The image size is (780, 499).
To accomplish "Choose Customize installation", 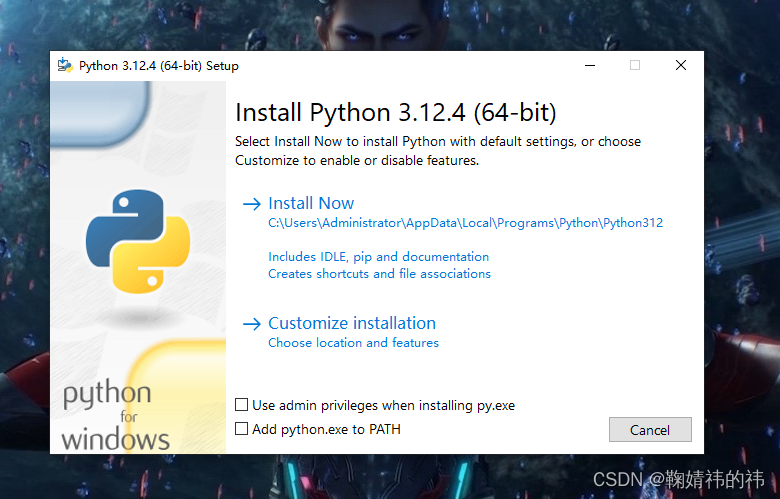I will (x=352, y=323).
